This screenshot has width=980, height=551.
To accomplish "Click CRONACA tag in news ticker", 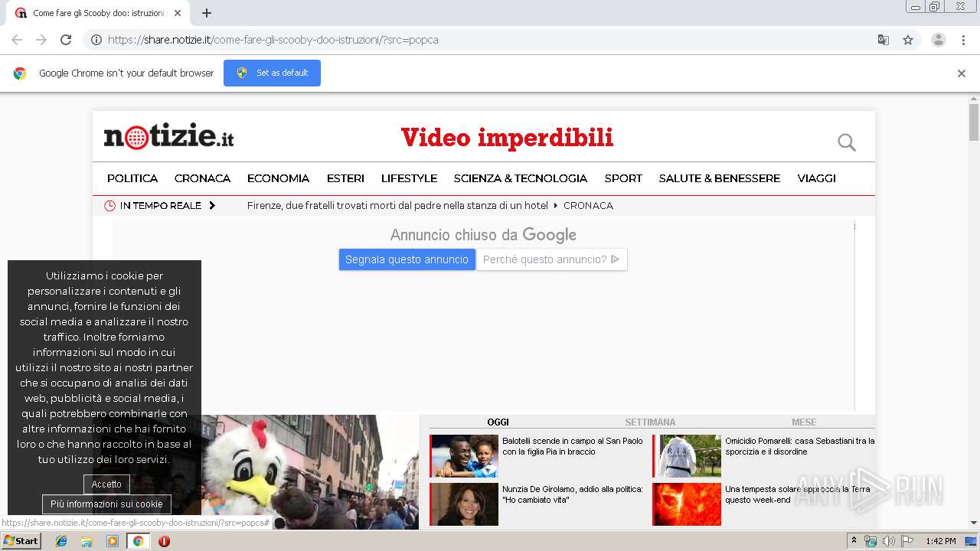I will [588, 206].
